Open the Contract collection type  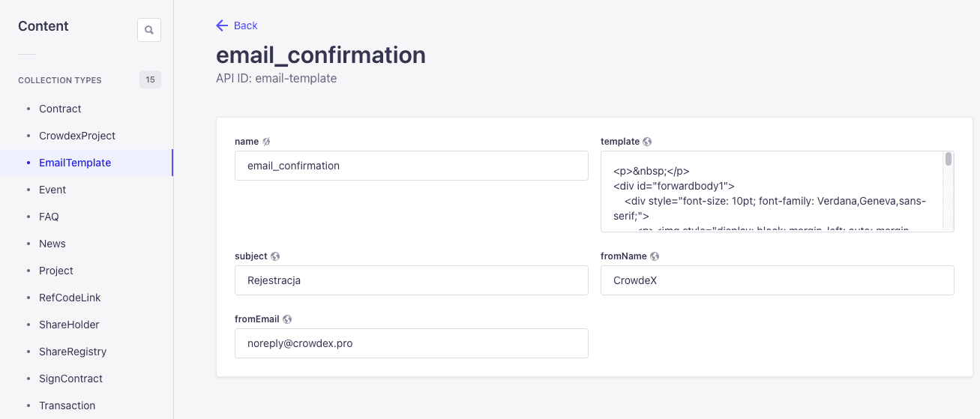pos(60,109)
